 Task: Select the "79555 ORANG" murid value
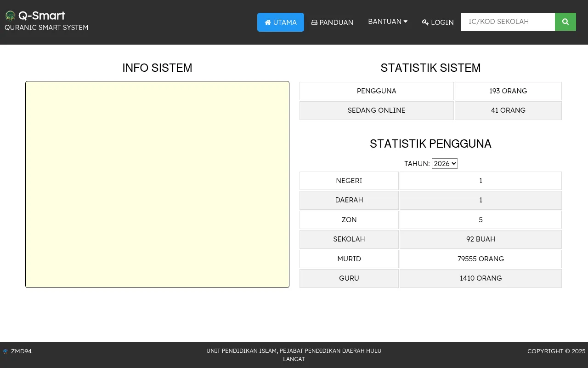click(481, 259)
